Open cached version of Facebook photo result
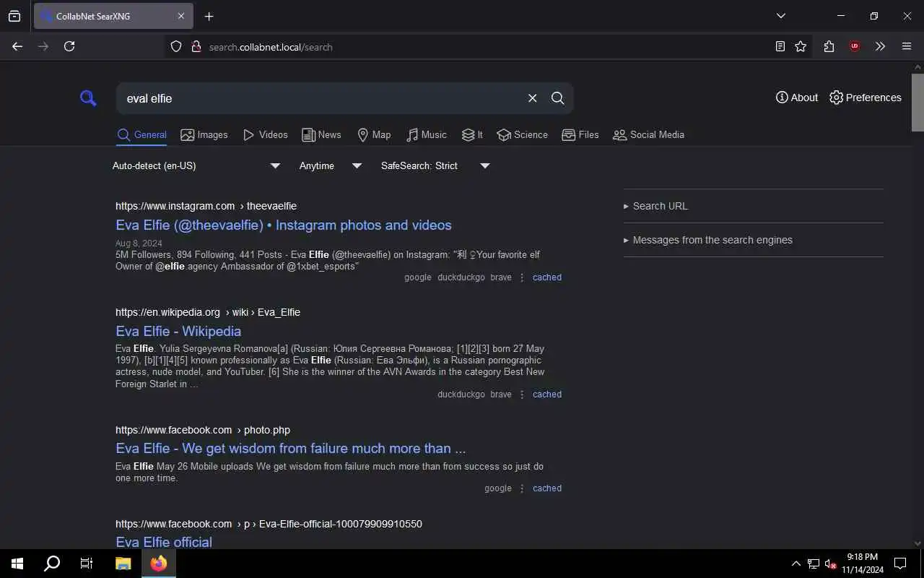 pyautogui.click(x=547, y=488)
